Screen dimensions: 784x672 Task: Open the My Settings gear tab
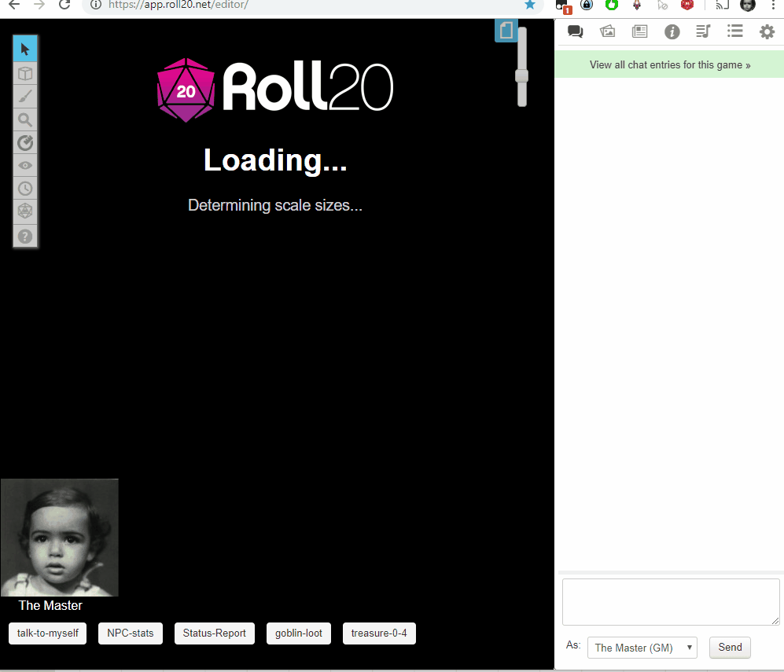(767, 32)
